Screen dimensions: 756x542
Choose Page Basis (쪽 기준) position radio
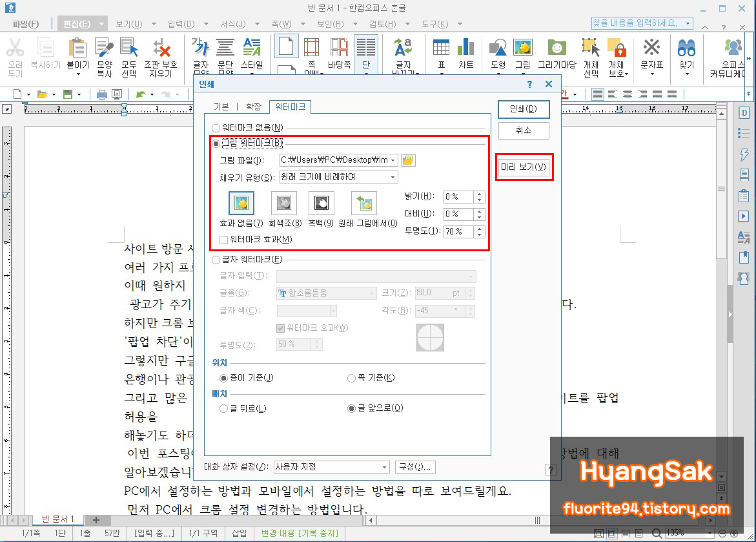tap(351, 378)
